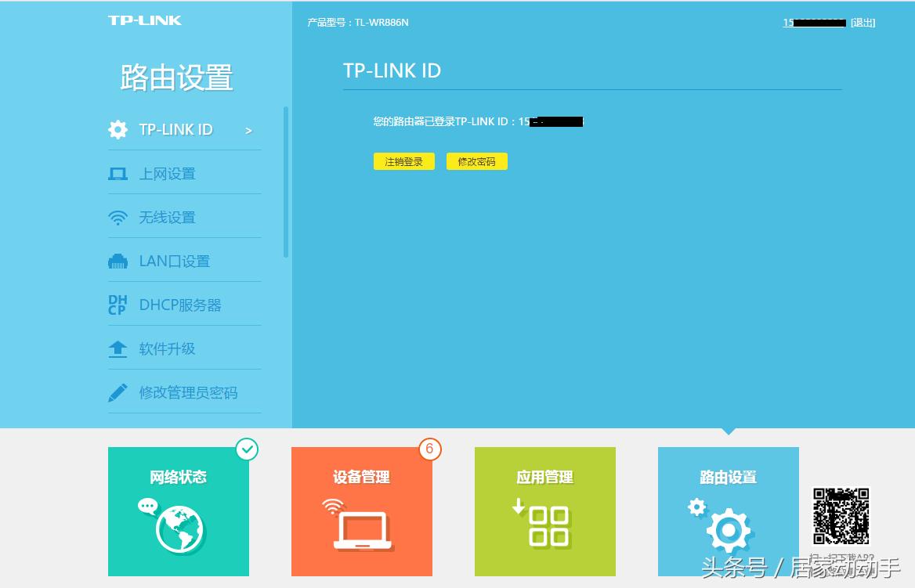
Task: Select the 网络状态 globe icon
Action: 178,528
